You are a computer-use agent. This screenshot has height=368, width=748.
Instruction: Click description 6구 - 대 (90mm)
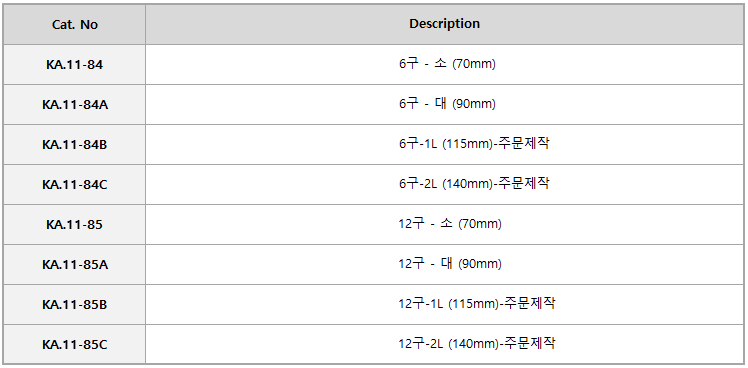(447, 104)
